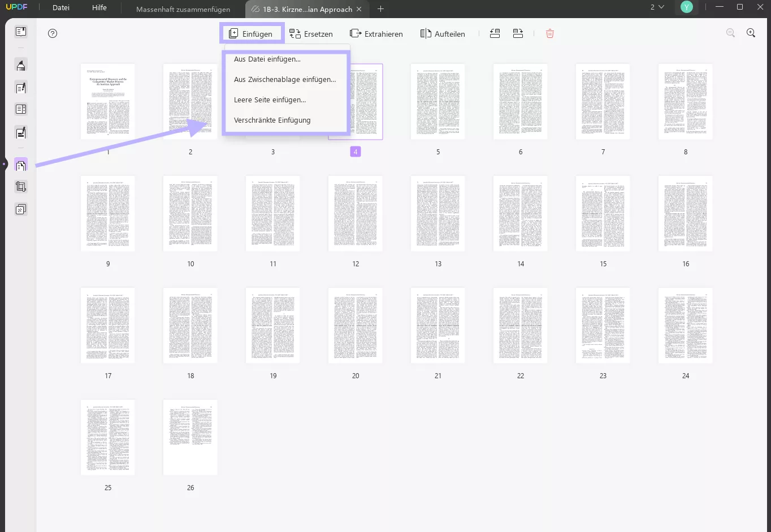Select page 16 thumbnail
This screenshot has width=771, height=532.
pyautogui.click(x=686, y=214)
